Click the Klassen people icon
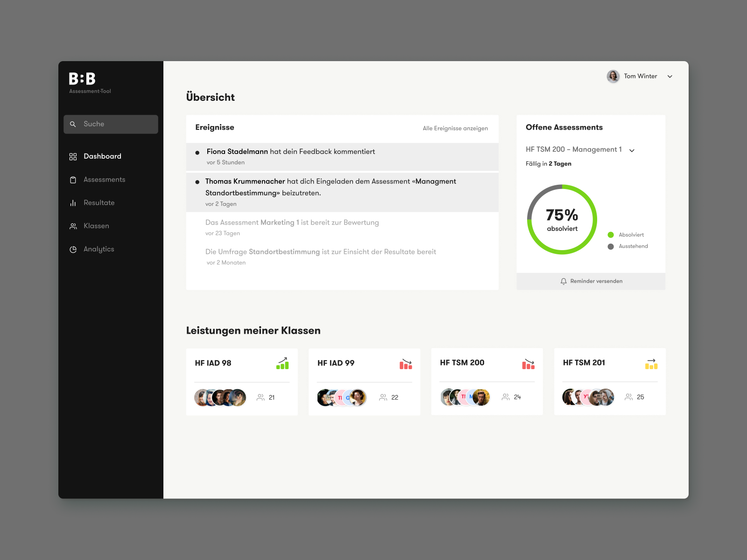The height and width of the screenshot is (560, 747). [73, 226]
